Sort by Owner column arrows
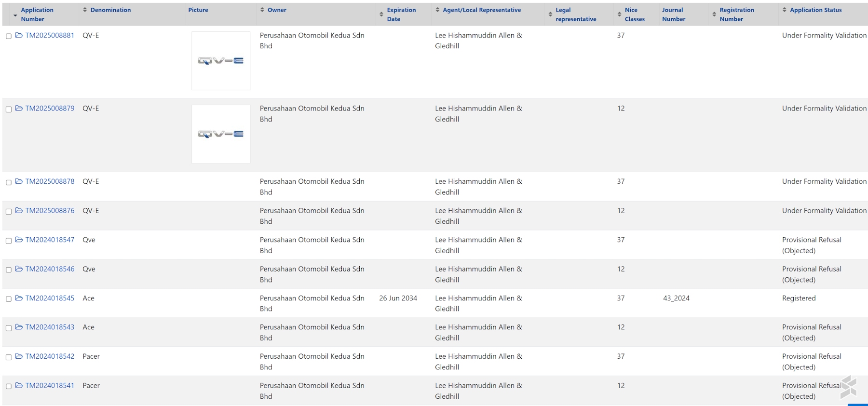 (262, 10)
